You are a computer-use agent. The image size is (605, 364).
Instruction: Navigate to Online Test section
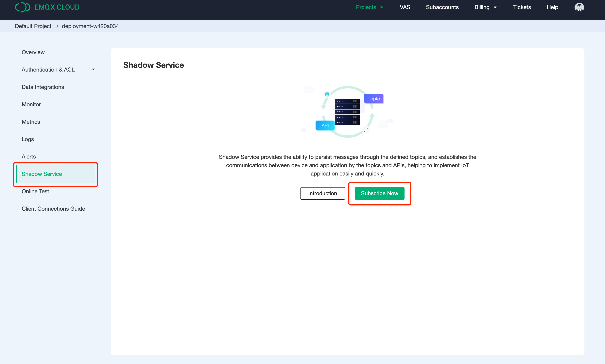35,191
